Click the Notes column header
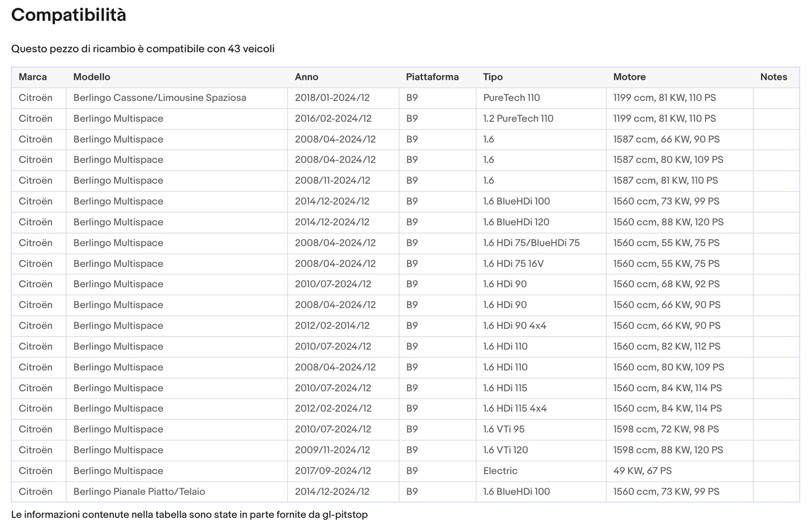Image resolution: width=811 pixels, height=532 pixels. [773, 77]
